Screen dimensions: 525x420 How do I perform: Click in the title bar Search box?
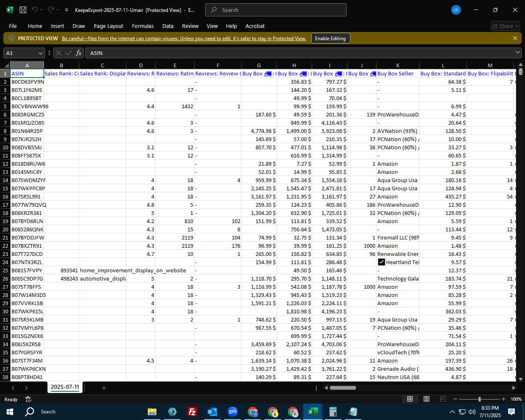(x=276, y=10)
